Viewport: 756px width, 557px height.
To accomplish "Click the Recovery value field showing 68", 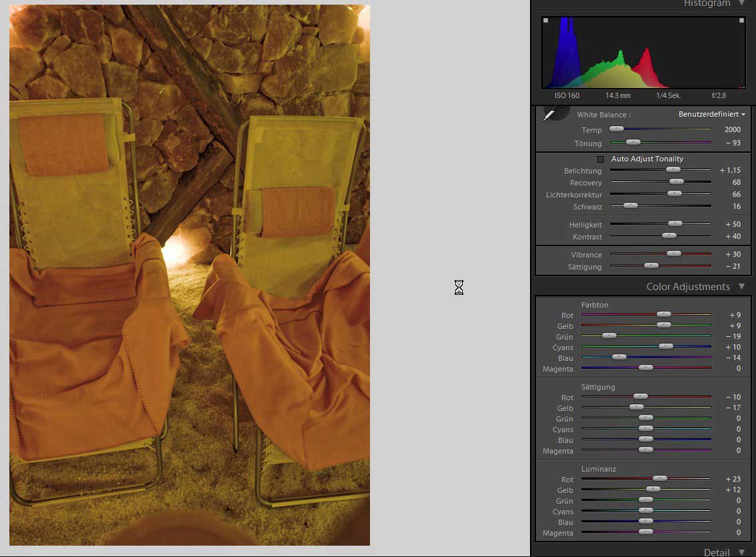I will (736, 183).
